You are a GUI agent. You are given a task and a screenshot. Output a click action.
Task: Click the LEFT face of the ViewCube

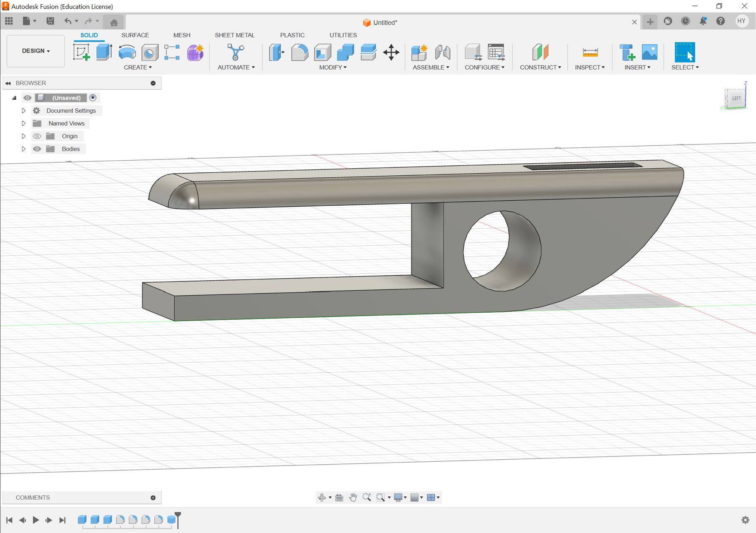coord(736,98)
